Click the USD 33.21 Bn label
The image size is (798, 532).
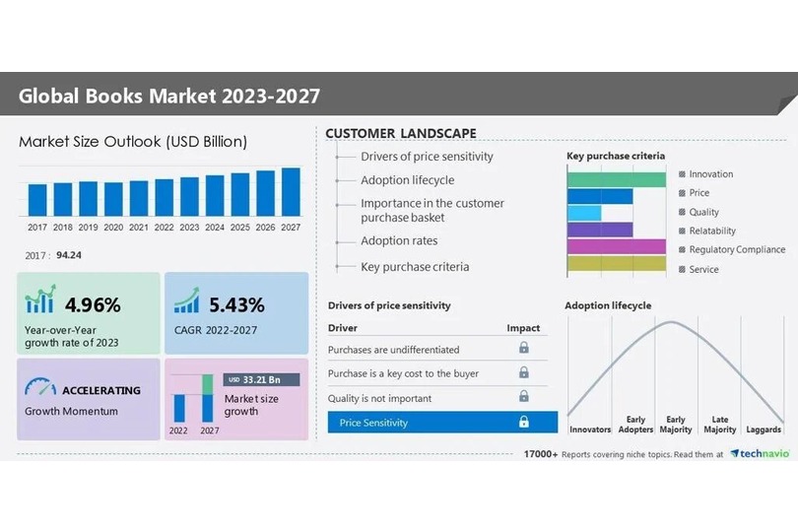[261, 379]
